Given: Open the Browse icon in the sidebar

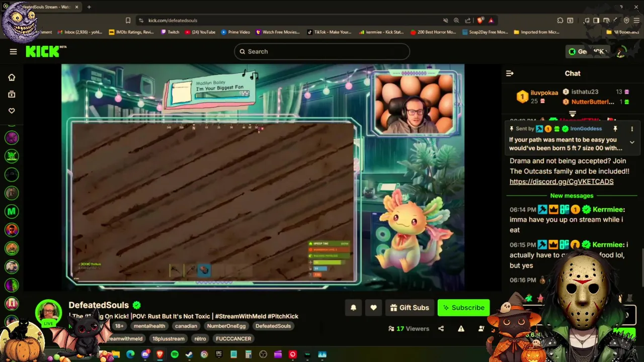Looking at the screenshot, I should point(12,94).
